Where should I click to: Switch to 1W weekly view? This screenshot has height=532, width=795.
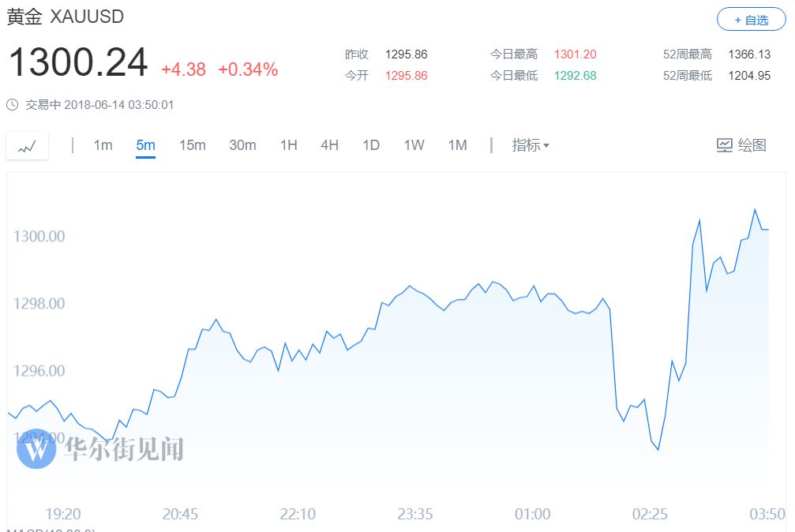(x=414, y=145)
